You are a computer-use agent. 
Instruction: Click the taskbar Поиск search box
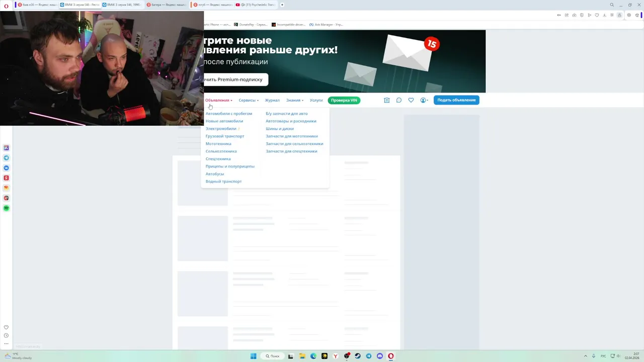[273, 356]
